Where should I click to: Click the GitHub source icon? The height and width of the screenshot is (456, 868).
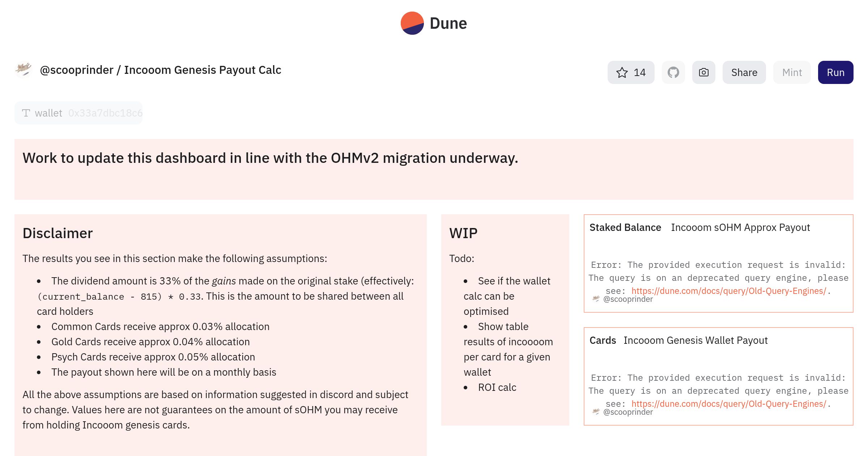(x=673, y=72)
